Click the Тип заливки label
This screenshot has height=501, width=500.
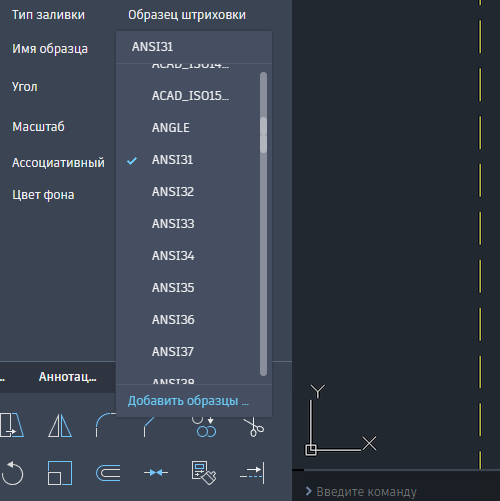click(x=48, y=15)
